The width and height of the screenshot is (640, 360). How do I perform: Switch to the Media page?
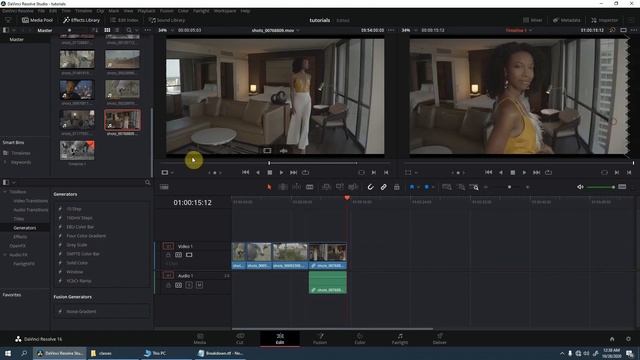click(200, 338)
